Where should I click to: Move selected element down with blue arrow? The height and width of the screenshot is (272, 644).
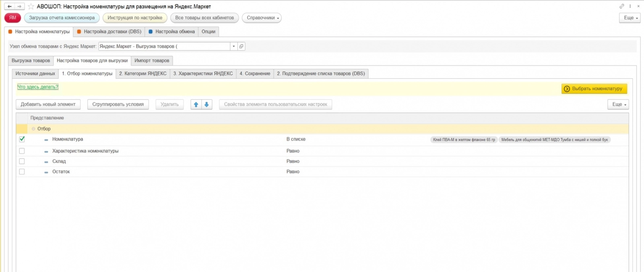point(206,104)
